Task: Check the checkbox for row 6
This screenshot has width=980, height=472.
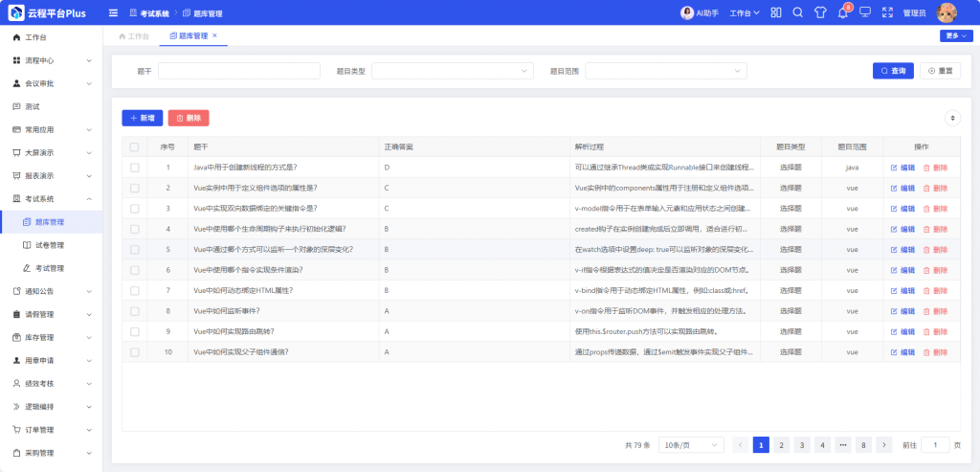Action: (x=134, y=270)
